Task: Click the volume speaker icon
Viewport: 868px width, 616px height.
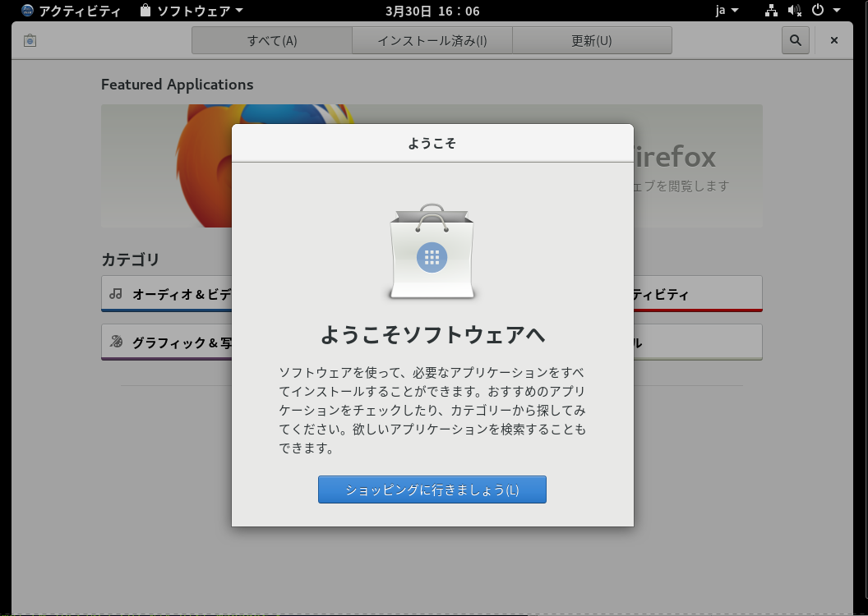Action: click(x=794, y=11)
